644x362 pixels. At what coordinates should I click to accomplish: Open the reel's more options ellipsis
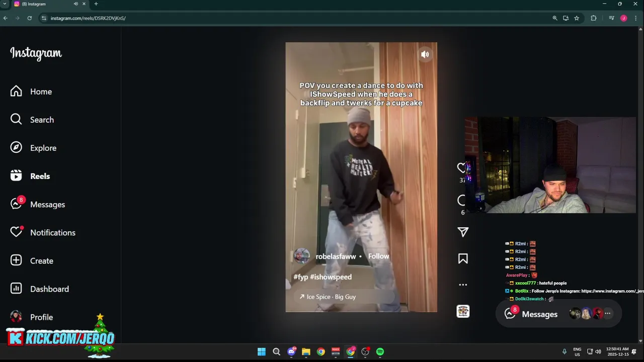pyautogui.click(x=463, y=285)
